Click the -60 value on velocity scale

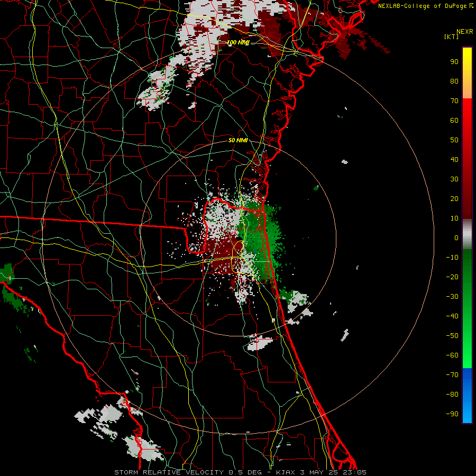(452, 355)
